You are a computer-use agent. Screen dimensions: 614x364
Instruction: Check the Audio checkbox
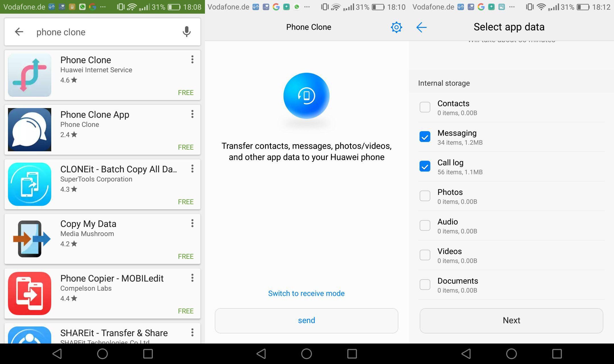coord(425,226)
